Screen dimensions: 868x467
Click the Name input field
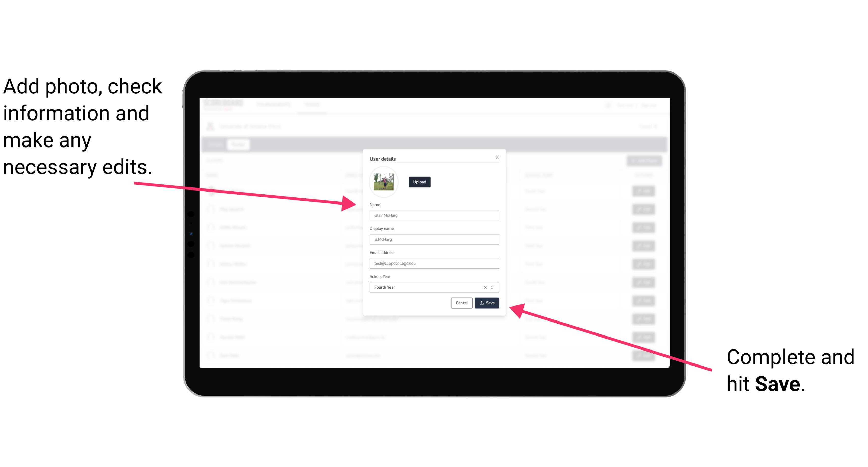point(434,215)
